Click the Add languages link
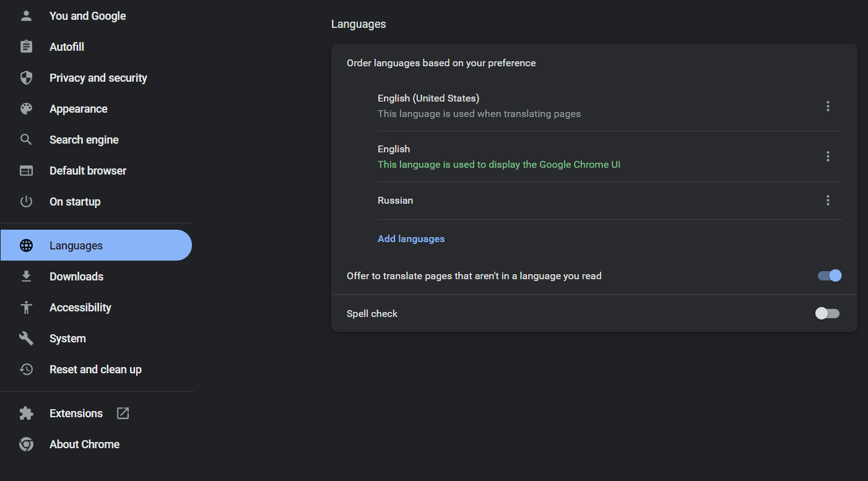 (x=411, y=238)
